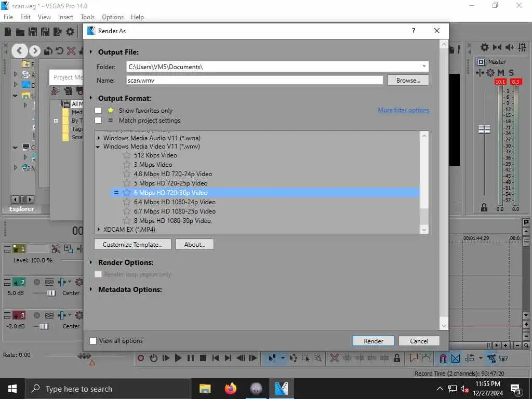This screenshot has width=532, height=399.
Task: Click the New project icon in main toolbar
Action: [x=7, y=32]
